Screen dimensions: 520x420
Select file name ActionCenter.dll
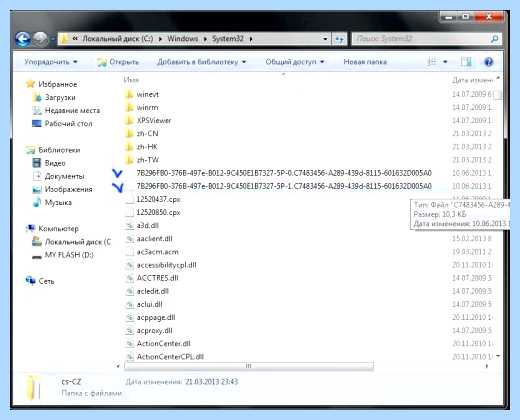tap(163, 344)
